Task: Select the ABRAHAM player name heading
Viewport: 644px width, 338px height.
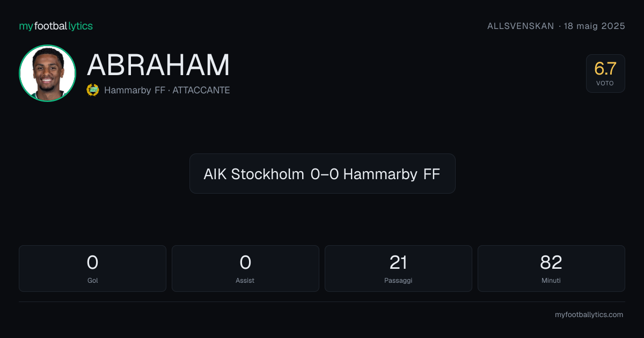Action: point(158,65)
